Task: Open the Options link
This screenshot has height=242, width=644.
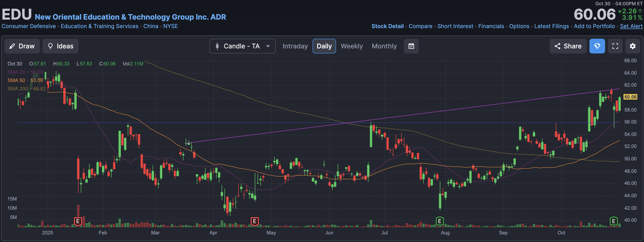Action: click(x=519, y=26)
